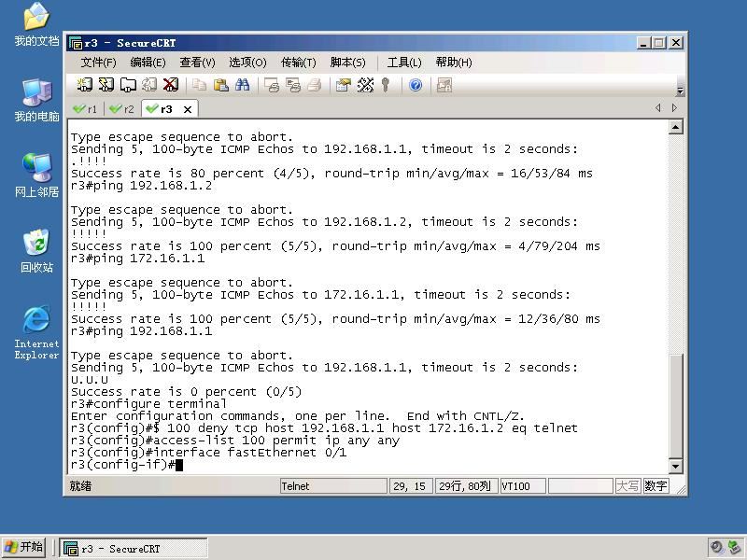Click the SecureCRT title bar app icon
The image size is (747, 560).
point(76,43)
